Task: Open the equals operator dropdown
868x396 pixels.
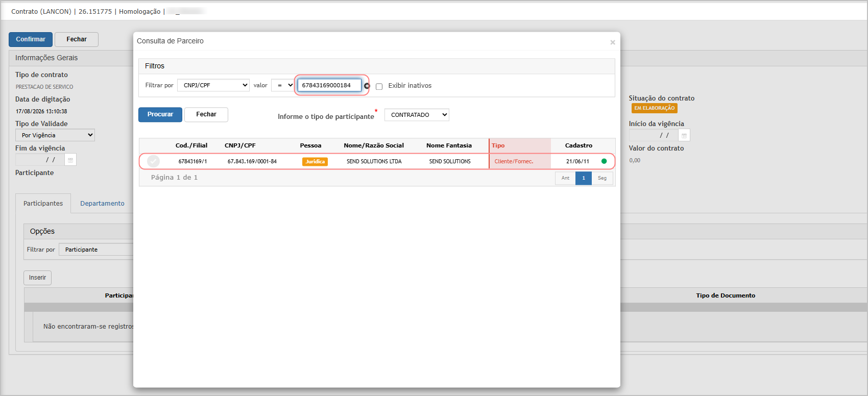Action: pyautogui.click(x=283, y=85)
